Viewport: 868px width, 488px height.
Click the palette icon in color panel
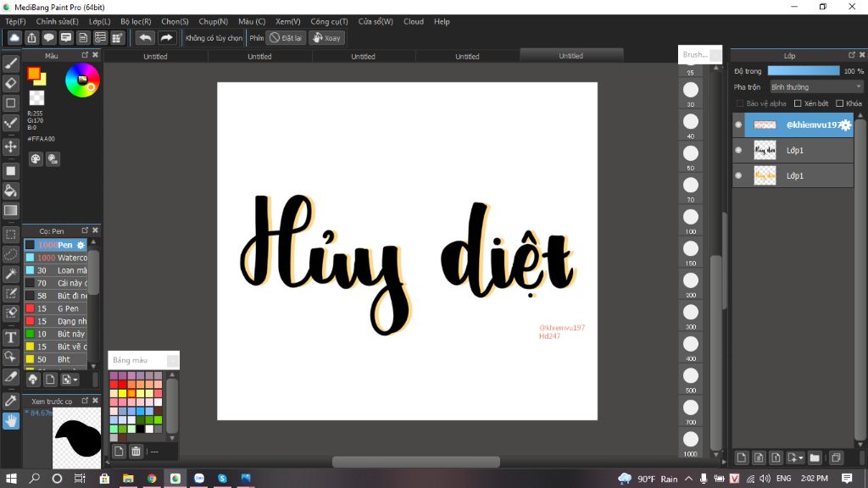[x=36, y=159]
